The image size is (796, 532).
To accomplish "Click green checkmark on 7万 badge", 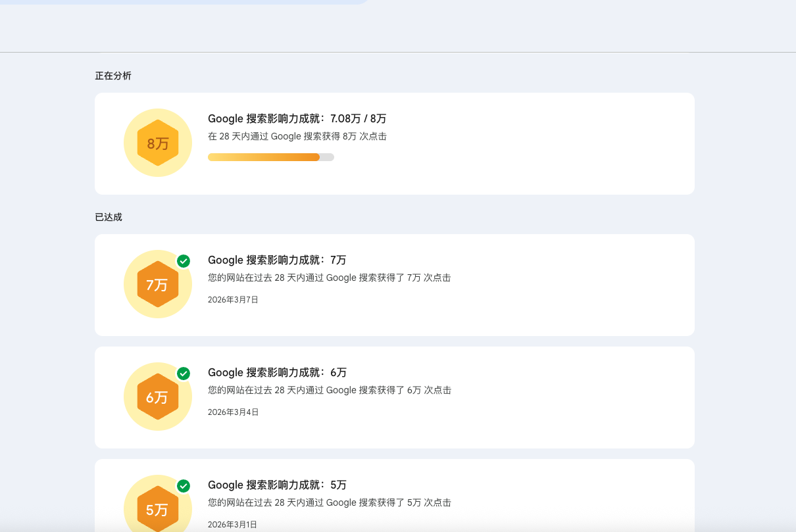I will click(x=184, y=261).
